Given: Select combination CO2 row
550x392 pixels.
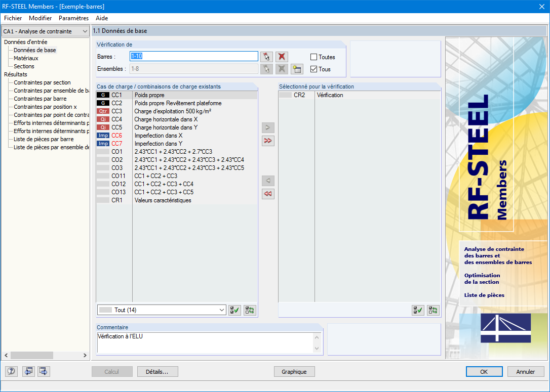Looking at the screenshot, I should pos(177,160).
